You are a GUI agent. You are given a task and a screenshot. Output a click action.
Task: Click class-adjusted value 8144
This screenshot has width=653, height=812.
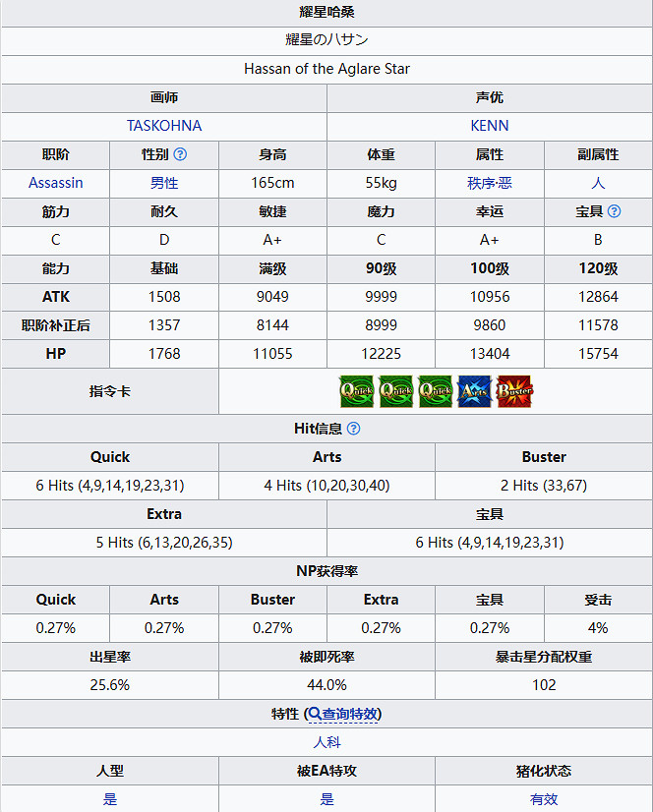pyautogui.click(x=272, y=325)
